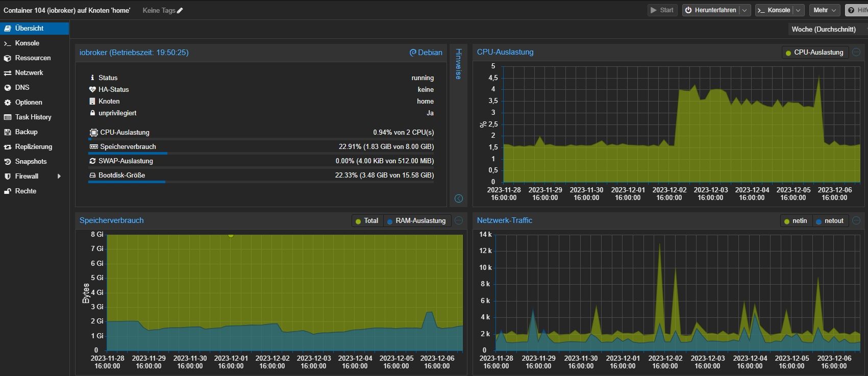
Task: Open the Task History section
Action: pos(34,117)
